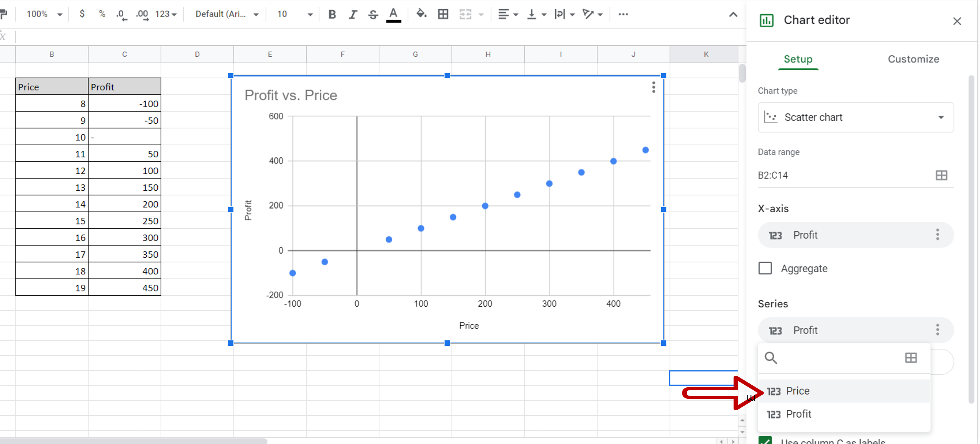Image resolution: width=980 pixels, height=444 pixels.
Task: Open more toolbar options ellipsis
Action: pos(623,14)
